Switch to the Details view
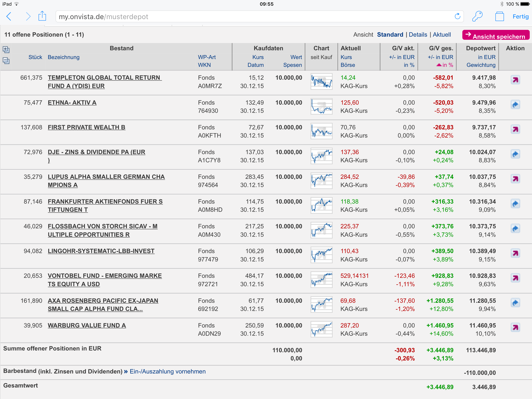Image resolution: width=532 pixels, height=399 pixels. coord(418,35)
